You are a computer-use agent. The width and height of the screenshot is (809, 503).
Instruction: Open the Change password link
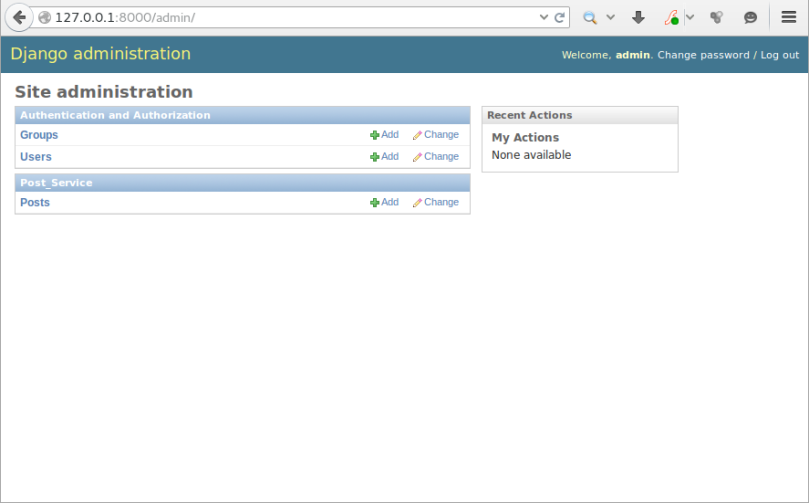point(703,55)
